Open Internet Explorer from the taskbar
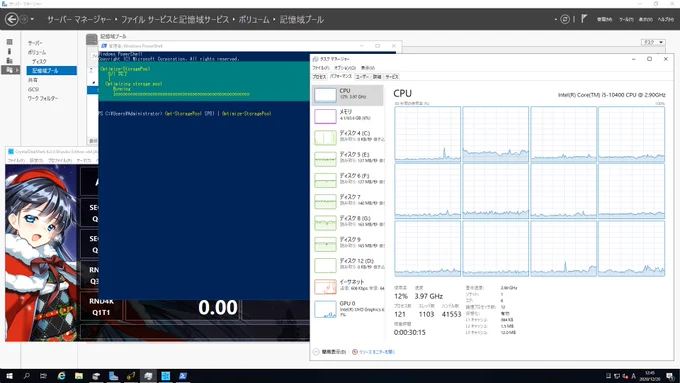 61,376
